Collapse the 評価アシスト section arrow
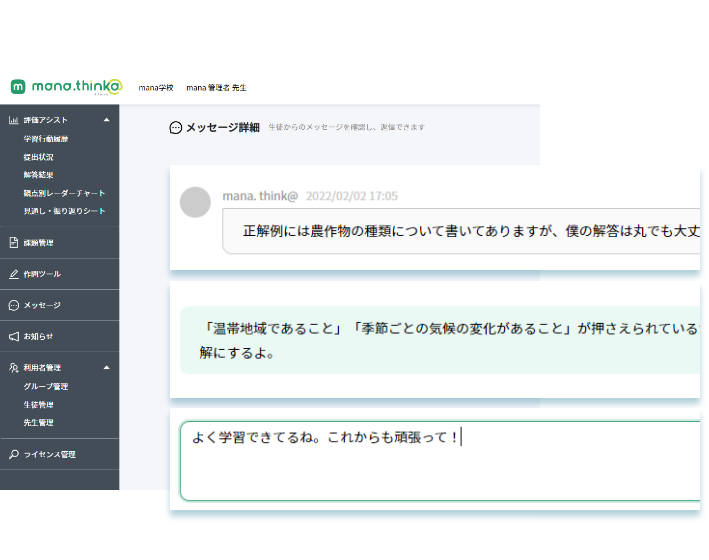Image resolution: width=709 pixels, height=560 pixels. (107, 121)
